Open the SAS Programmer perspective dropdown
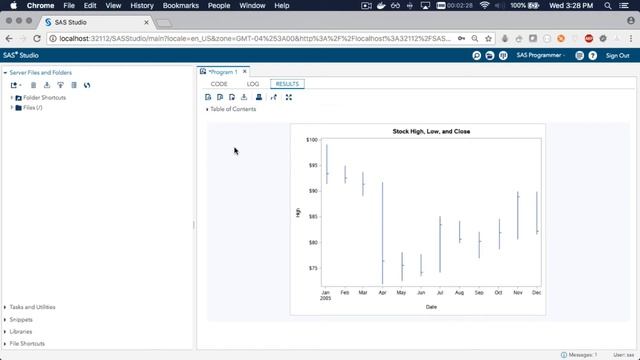Image resolution: width=640 pixels, height=360 pixels. tap(540, 56)
